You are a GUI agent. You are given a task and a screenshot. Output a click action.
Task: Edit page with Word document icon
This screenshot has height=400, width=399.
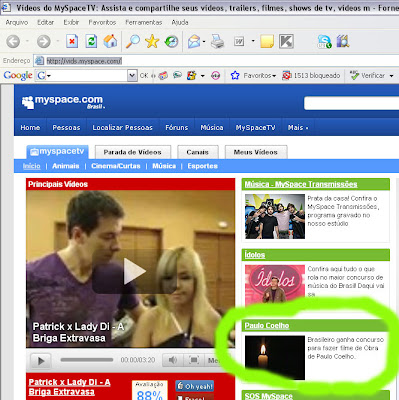tap(239, 42)
